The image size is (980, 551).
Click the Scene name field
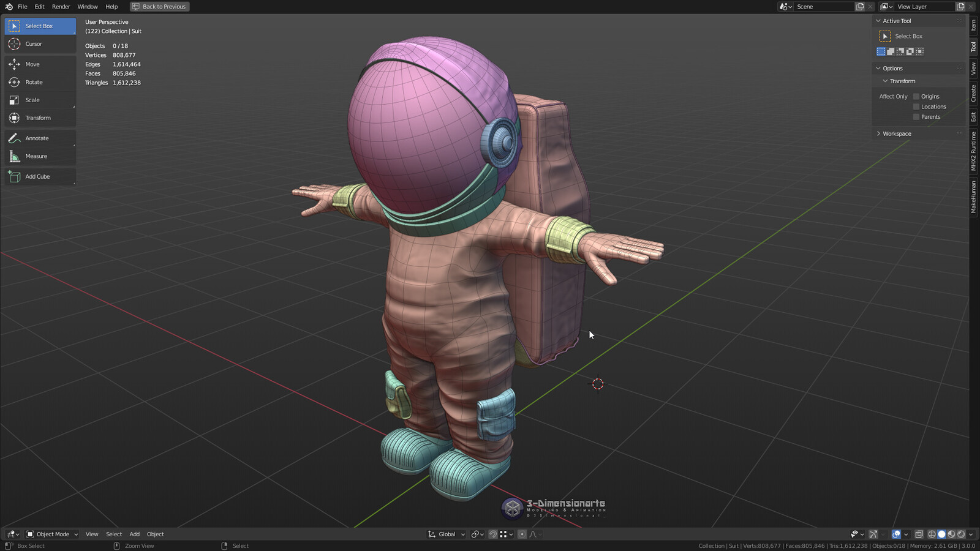tap(824, 7)
